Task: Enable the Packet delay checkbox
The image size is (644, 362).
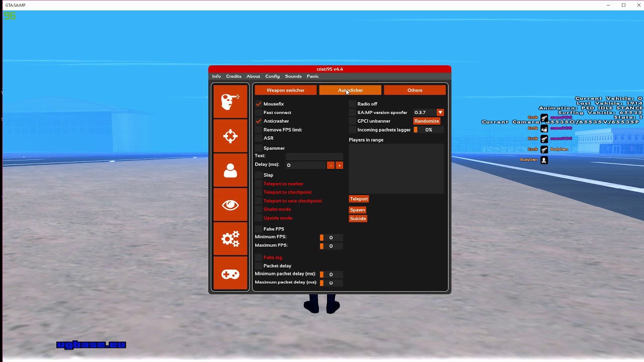Action: click(259, 266)
